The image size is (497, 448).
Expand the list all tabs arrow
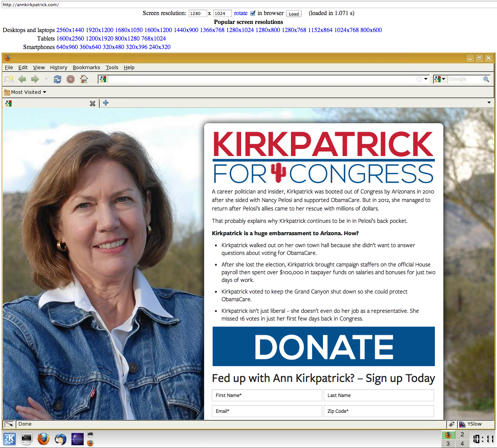pos(489,103)
